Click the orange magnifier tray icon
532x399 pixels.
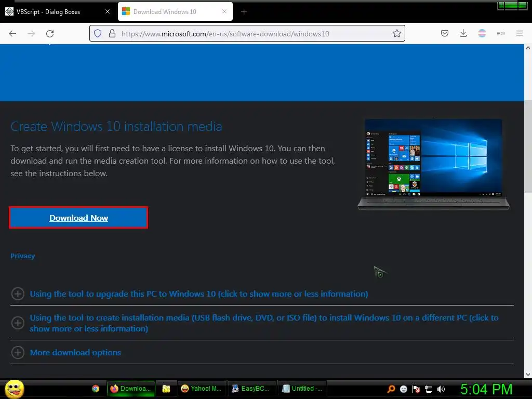pos(391,389)
